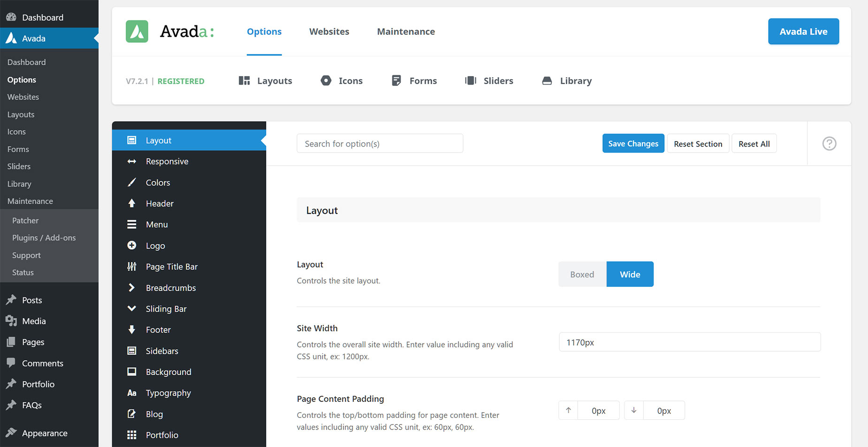Image resolution: width=868 pixels, height=447 pixels.
Task: Click the Background screen icon
Action: (x=132, y=372)
